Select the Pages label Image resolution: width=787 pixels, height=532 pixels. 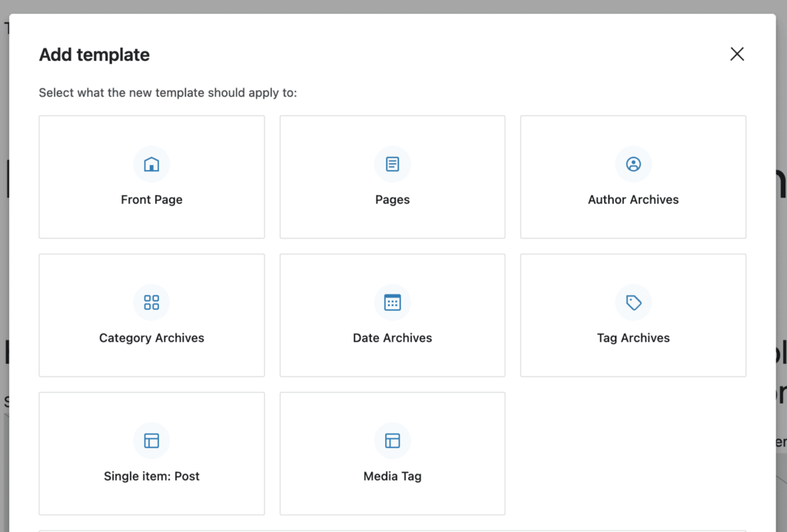click(x=393, y=200)
